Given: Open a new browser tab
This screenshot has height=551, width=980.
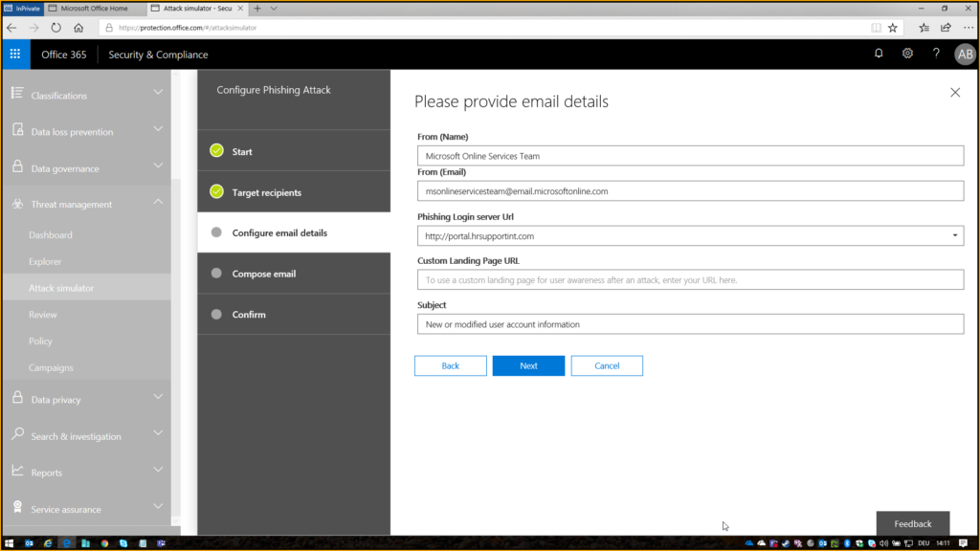Looking at the screenshot, I should coord(257,8).
